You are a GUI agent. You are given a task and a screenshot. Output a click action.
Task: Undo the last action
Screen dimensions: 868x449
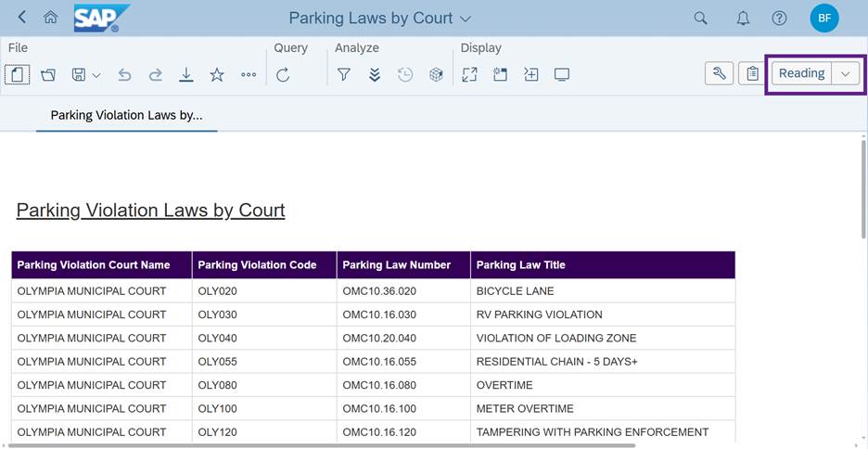[124, 74]
